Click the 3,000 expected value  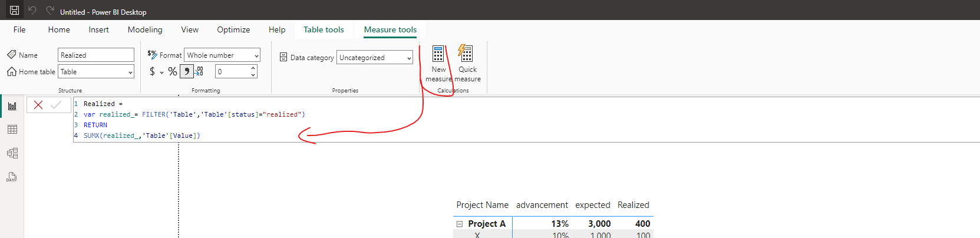pos(599,224)
